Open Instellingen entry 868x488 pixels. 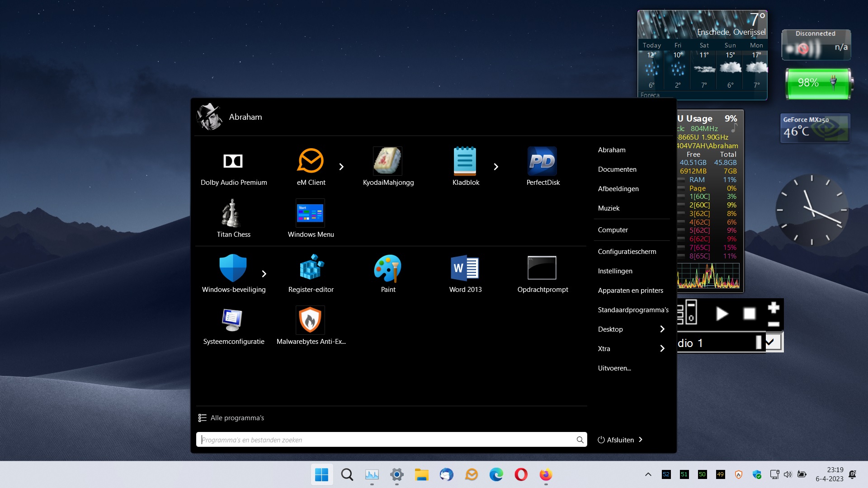point(615,271)
